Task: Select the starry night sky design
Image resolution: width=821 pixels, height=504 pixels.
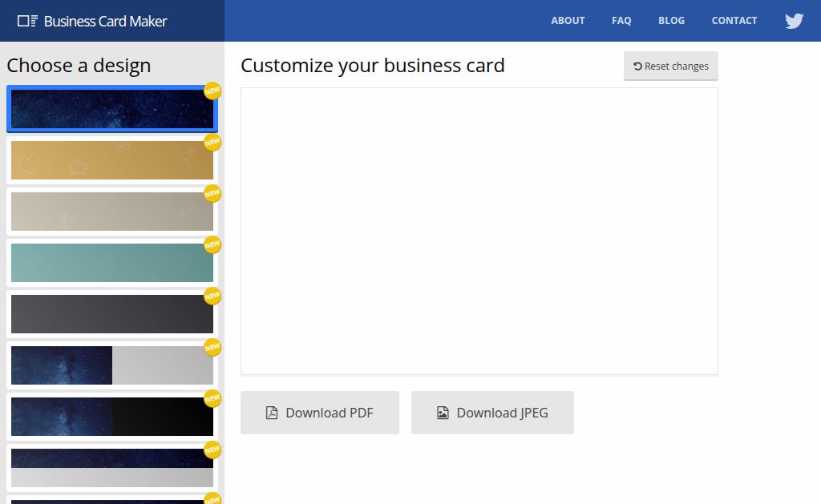Action: coord(112,109)
